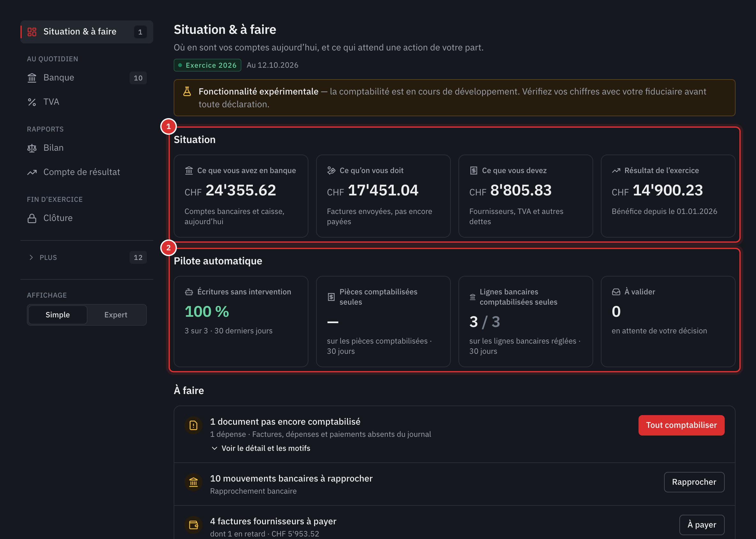Click the Rapprocher button
The width and height of the screenshot is (756, 539).
[694, 482]
